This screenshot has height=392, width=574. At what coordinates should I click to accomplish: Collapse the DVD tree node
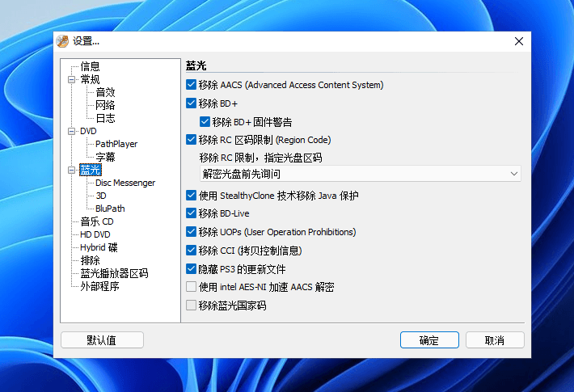[x=71, y=131]
